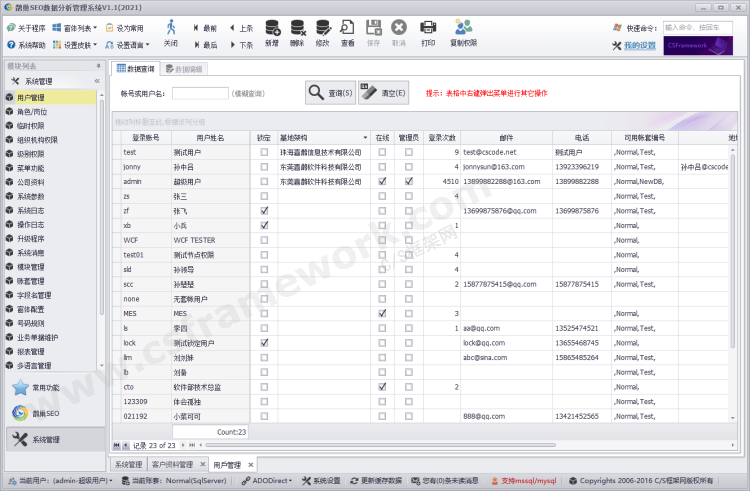The height and width of the screenshot is (491, 750).
Task: Switch to 数据编辑 tab
Action: [184, 69]
